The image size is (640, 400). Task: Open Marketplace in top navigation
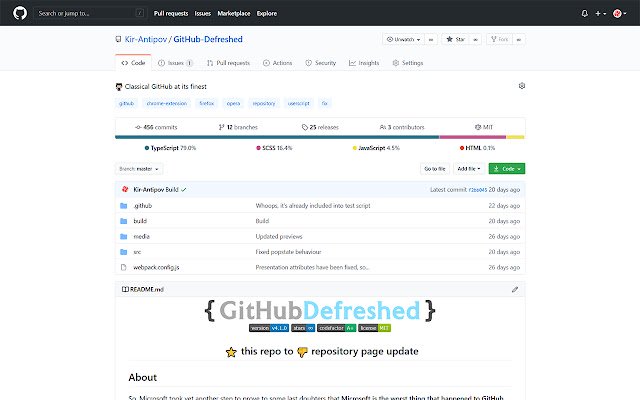click(x=234, y=13)
